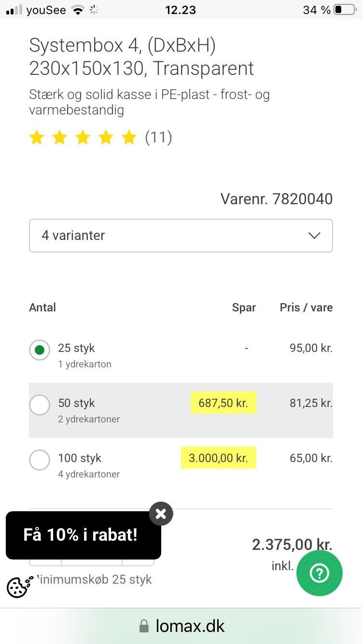The width and height of the screenshot is (362, 644).
Task: Choose the 100 styk radio option
Action: click(x=40, y=460)
